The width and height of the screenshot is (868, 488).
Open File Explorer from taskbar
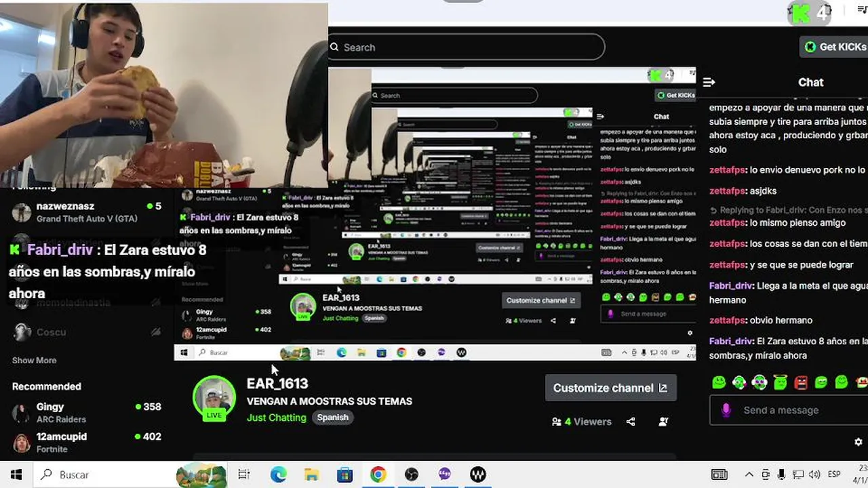311,474
